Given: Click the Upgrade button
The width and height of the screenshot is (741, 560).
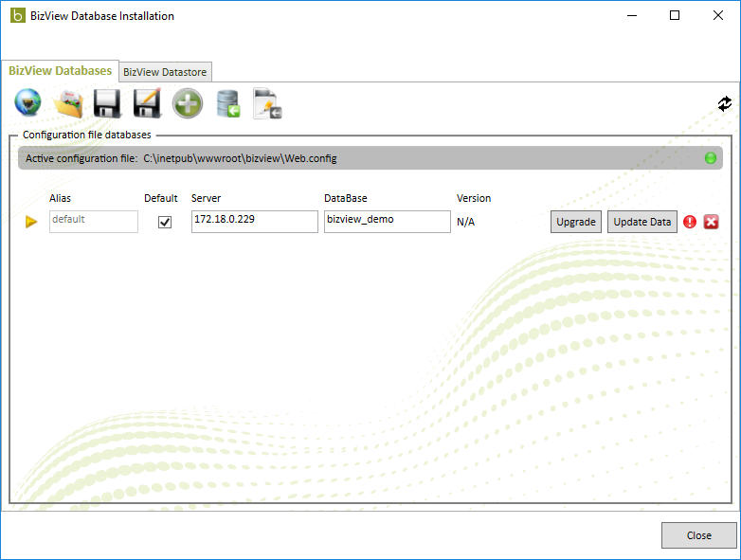Looking at the screenshot, I should pos(575,222).
